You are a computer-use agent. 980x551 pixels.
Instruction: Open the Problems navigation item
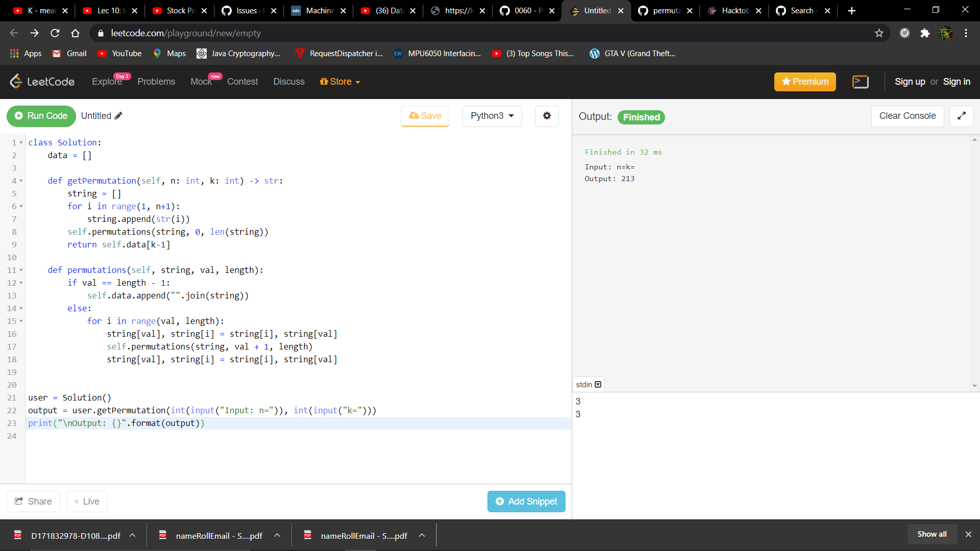click(x=156, y=82)
